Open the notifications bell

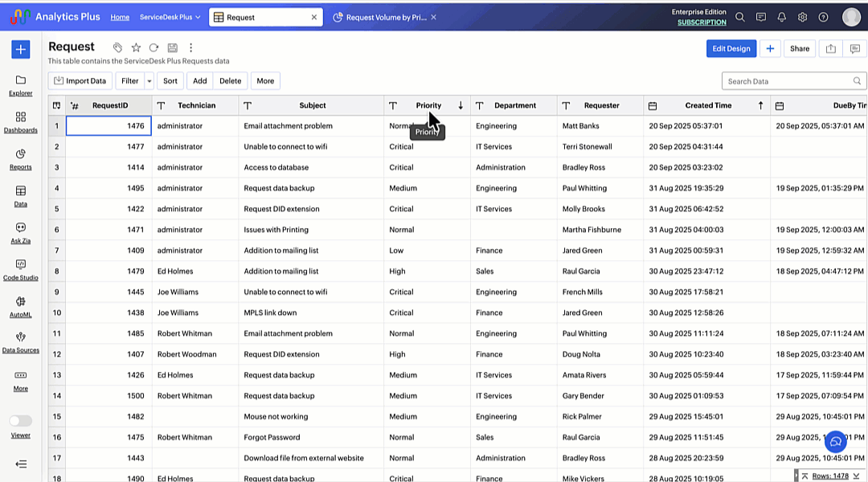[781, 17]
